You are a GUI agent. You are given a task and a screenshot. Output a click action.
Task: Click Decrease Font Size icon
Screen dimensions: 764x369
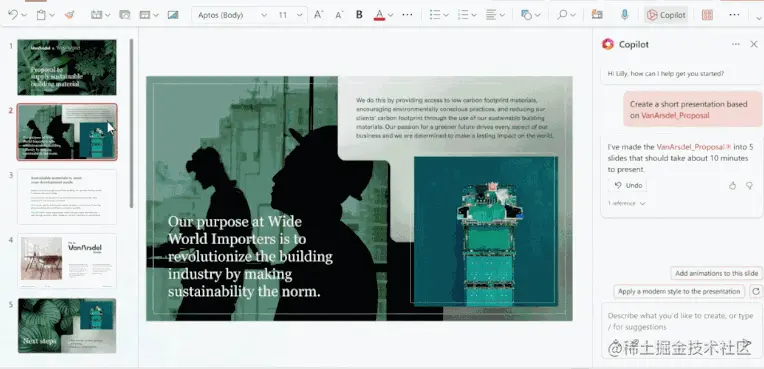click(x=340, y=15)
